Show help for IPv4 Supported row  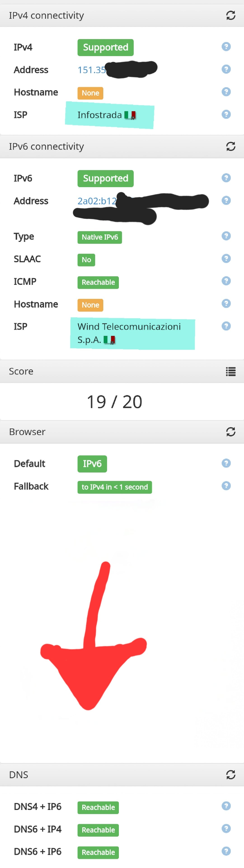click(226, 47)
